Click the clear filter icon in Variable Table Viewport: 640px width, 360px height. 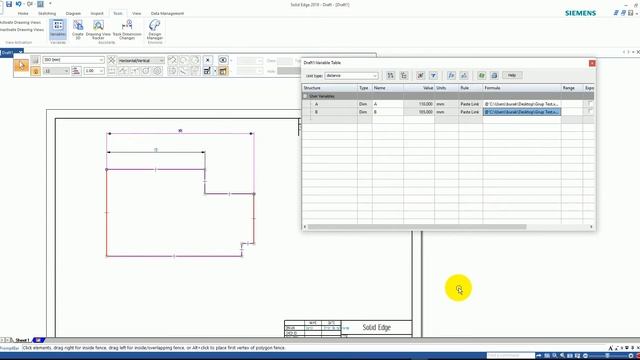[x=420, y=76]
